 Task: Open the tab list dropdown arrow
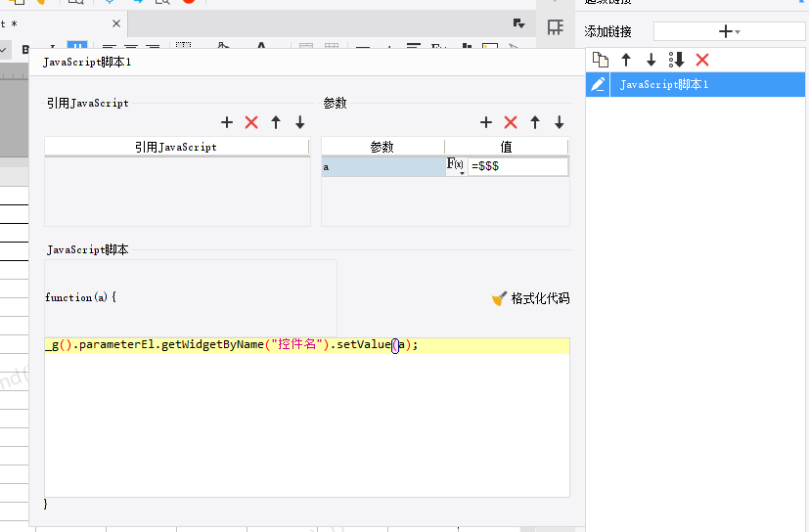tap(519, 23)
